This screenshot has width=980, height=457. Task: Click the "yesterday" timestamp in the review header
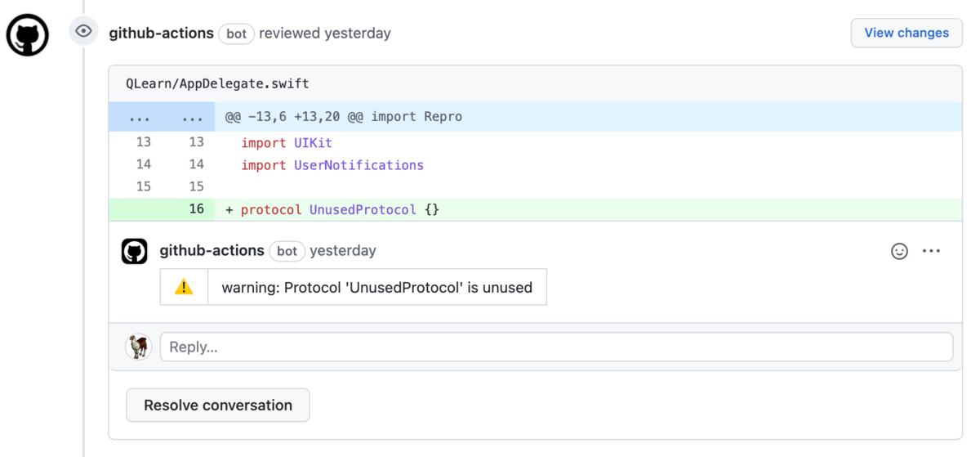357,34
